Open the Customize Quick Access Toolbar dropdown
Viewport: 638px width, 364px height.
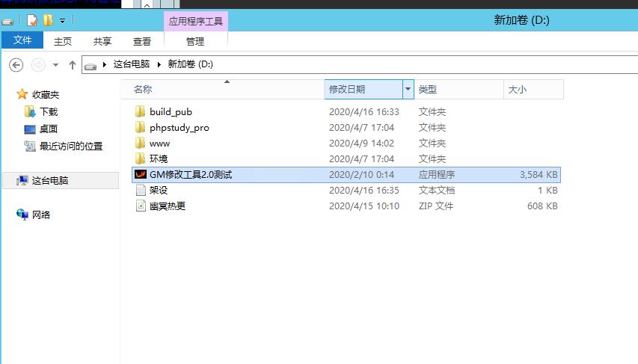pyautogui.click(x=63, y=21)
